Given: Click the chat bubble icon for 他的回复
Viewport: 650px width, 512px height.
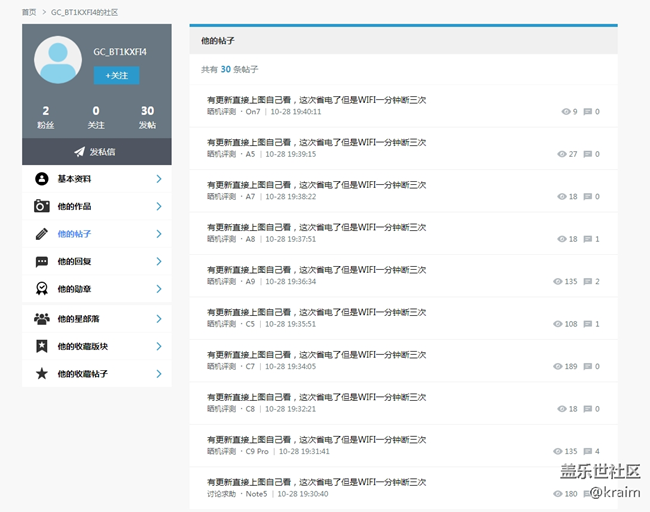Looking at the screenshot, I should coord(41,262).
